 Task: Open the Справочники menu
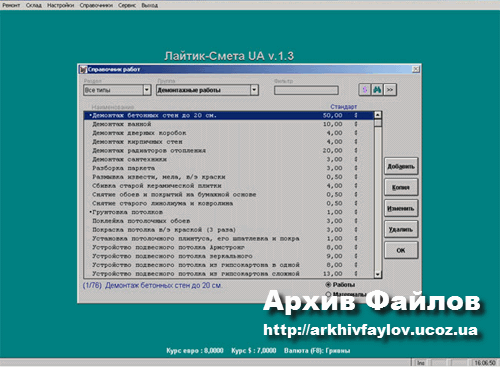pos(96,5)
